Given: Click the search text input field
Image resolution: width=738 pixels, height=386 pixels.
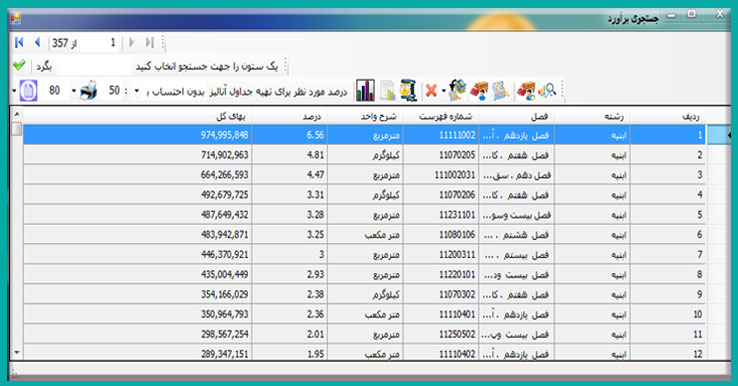Looking at the screenshot, I should point(94,66).
